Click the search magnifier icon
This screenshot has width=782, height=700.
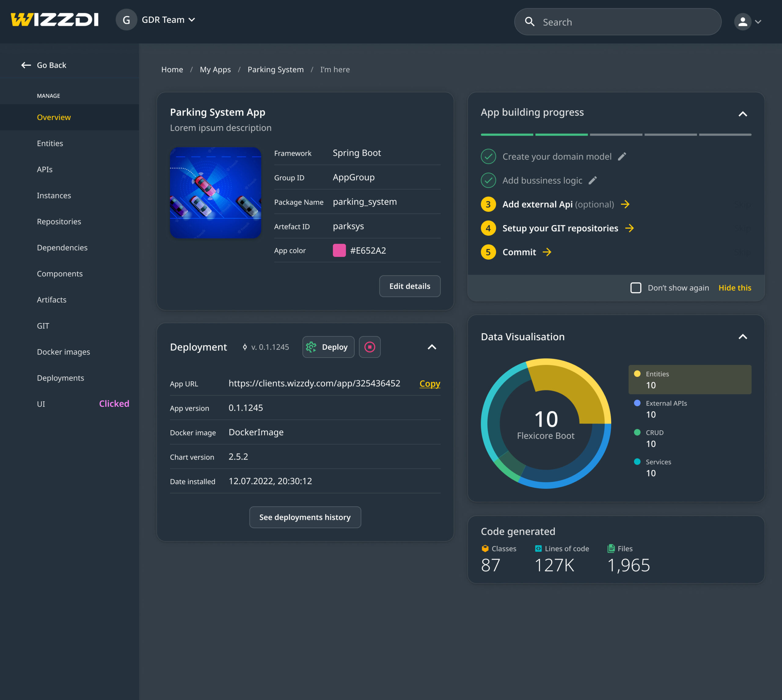pyautogui.click(x=529, y=22)
